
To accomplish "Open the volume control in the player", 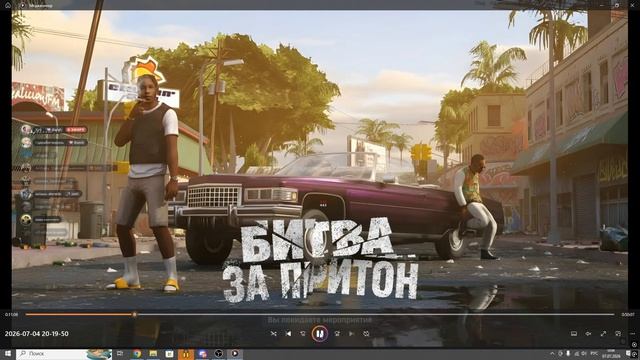I will pyautogui.click(x=588, y=333).
